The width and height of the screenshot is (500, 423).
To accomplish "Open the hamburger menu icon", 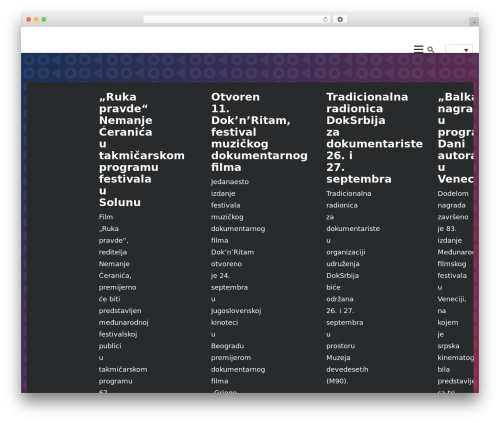I will click(x=418, y=49).
